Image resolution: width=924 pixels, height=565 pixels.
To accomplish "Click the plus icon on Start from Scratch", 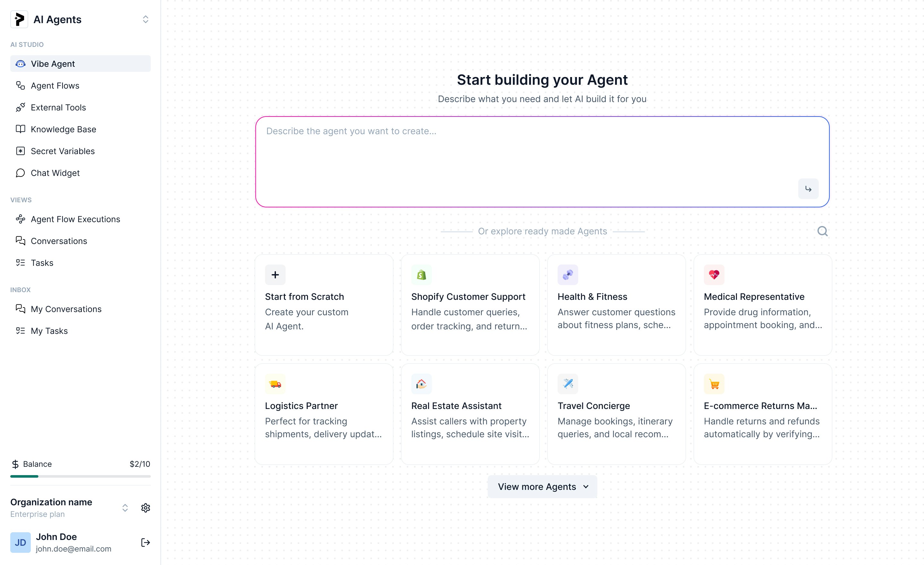I will tap(275, 275).
